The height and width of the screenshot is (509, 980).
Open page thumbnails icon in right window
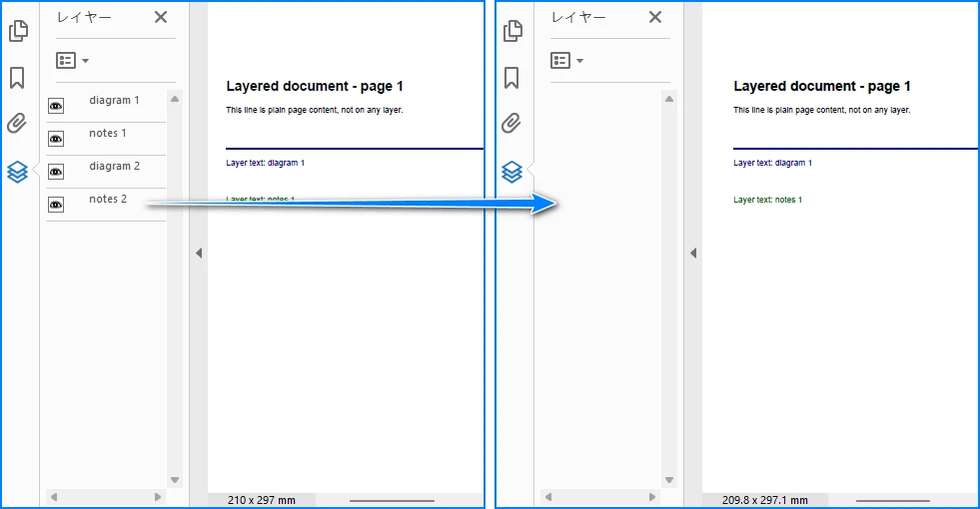pyautogui.click(x=512, y=31)
